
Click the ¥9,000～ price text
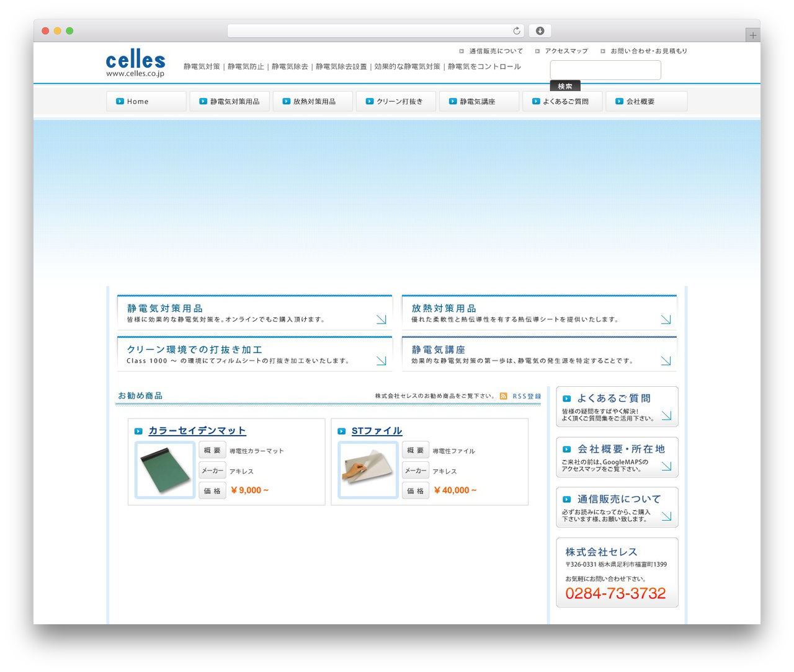coord(250,490)
